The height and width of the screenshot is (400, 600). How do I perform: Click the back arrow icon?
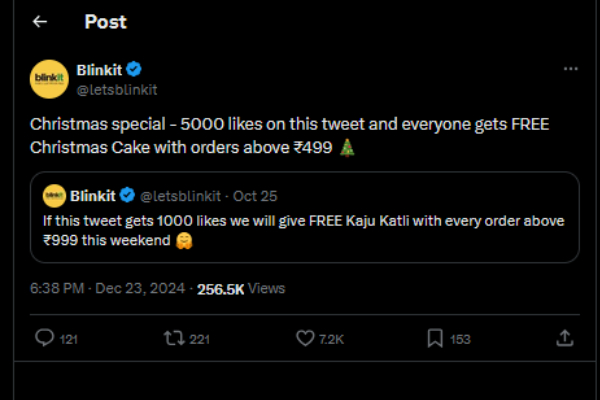coord(40,21)
